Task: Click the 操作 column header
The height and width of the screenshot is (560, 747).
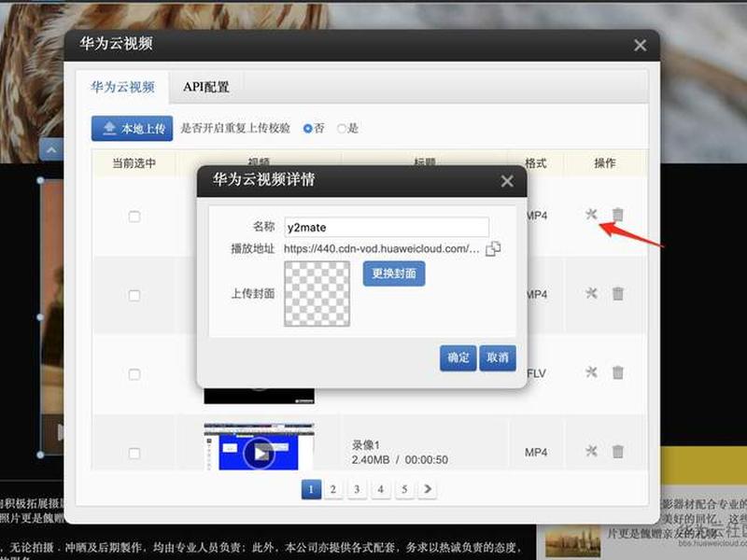Action: (x=604, y=163)
